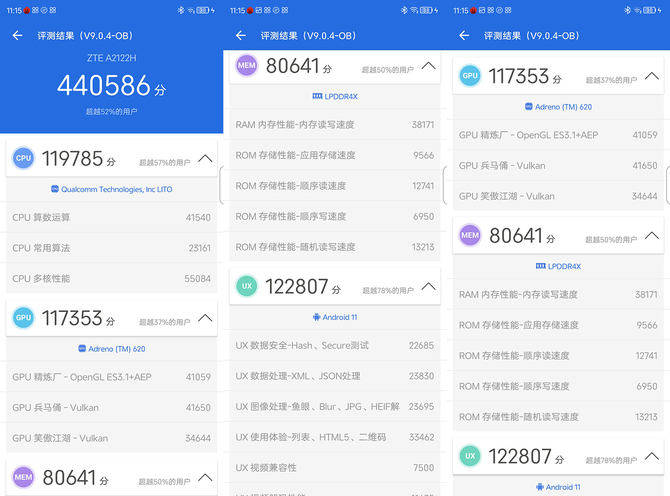Select ROM 应用存储速度 row in middle screen
Viewport: 670px width, 496px height.
coord(335,155)
